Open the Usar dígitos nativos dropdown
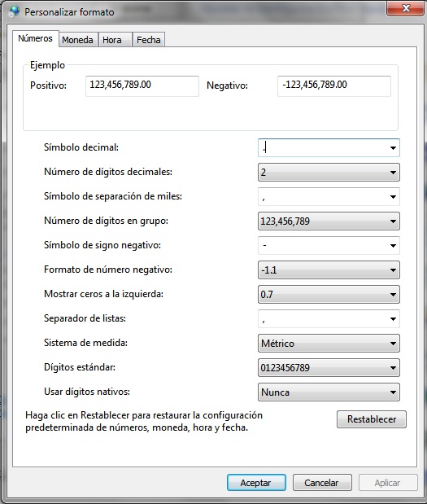The height and width of the screenshot is (504, 427). coord(329,392)
